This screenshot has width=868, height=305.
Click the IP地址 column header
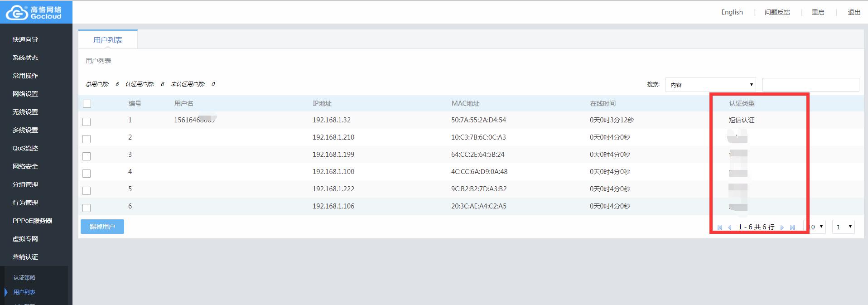(322, 103)
